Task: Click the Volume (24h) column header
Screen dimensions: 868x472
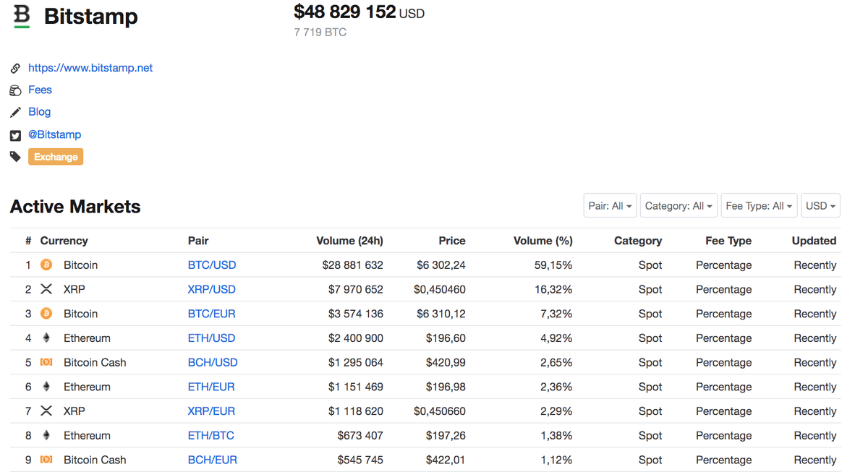Action: (350, 241)
